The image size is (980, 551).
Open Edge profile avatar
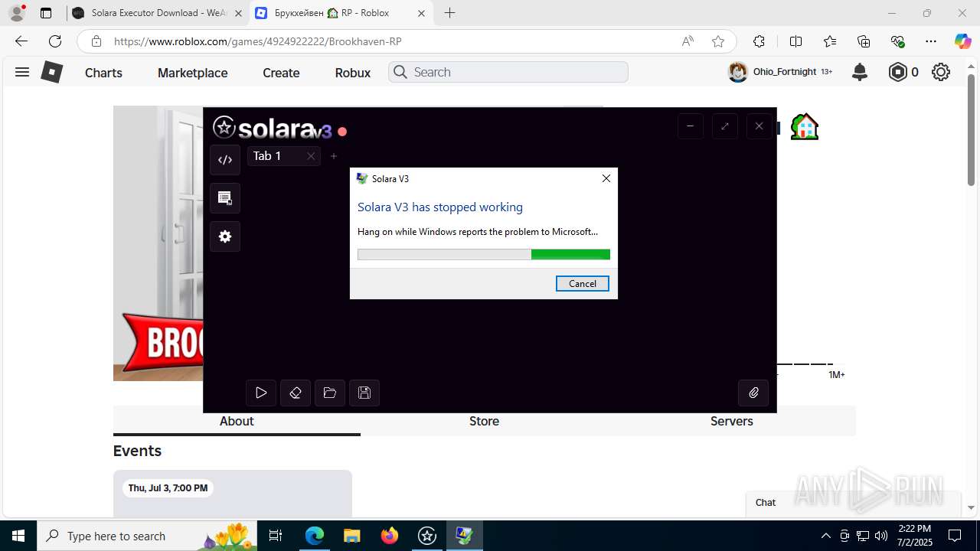click(x=16, y=13)
